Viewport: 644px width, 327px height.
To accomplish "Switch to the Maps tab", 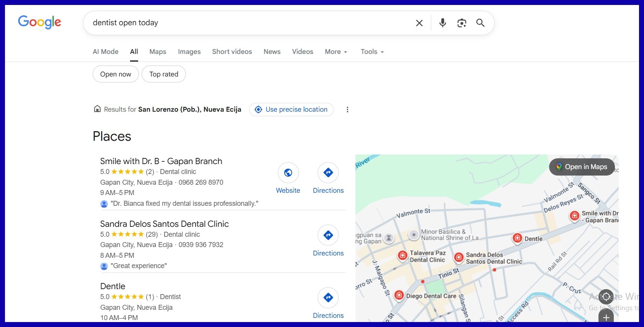I will click(158, 52).
